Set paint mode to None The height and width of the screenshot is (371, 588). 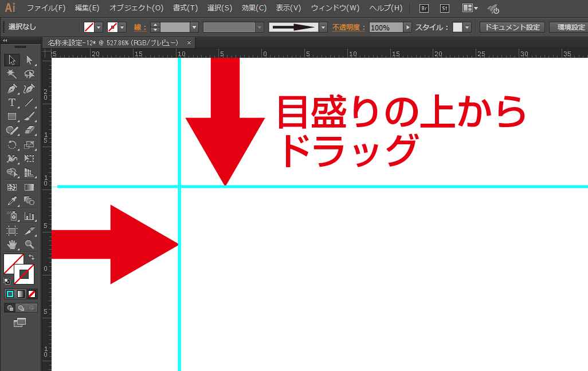coord(32,294)
